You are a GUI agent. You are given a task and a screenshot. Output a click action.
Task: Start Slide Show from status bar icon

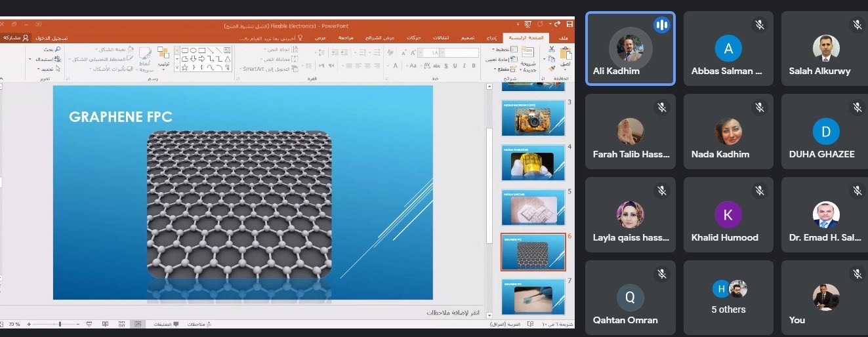(89, 324)
